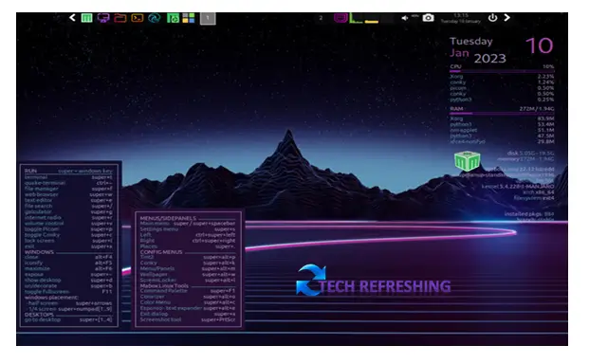Image resolution: width=589 pixels, height=364 pixels.
Task: Click the Screenshot tool shortcut row
Action: tap(188, 319)
